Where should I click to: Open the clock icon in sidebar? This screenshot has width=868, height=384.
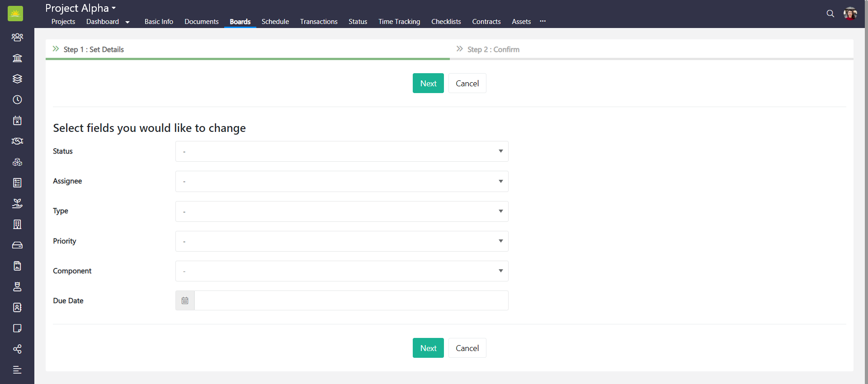pos(17,99)
